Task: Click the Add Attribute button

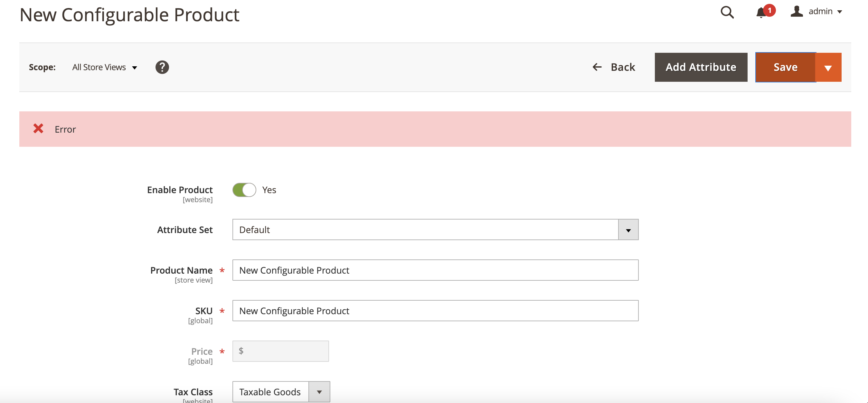Action: (x=701, y=67)
